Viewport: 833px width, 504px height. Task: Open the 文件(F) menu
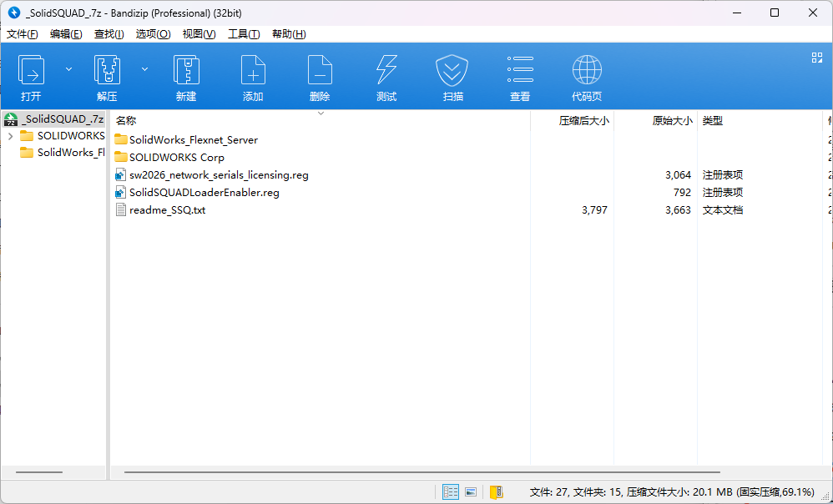click(23, 34)
